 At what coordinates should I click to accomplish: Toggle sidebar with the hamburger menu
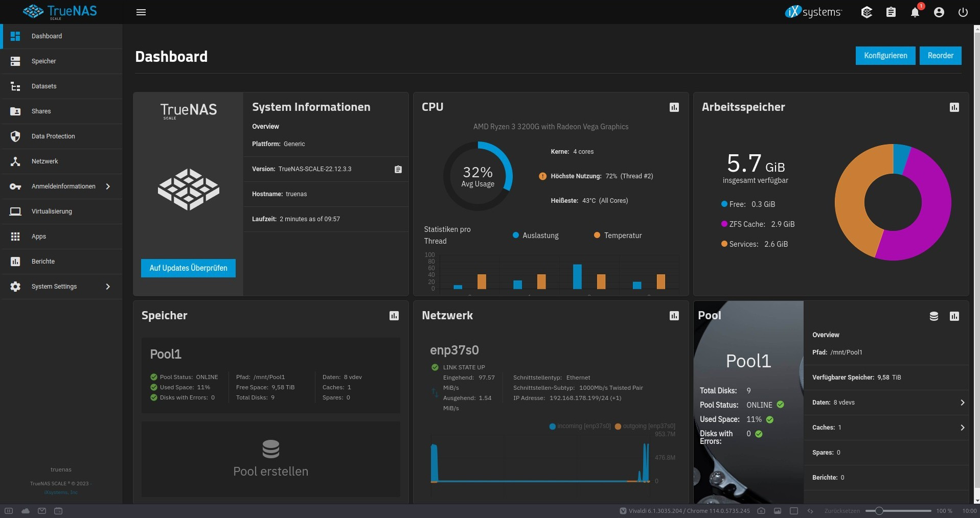pyautogui.click(x=141, y=12)
